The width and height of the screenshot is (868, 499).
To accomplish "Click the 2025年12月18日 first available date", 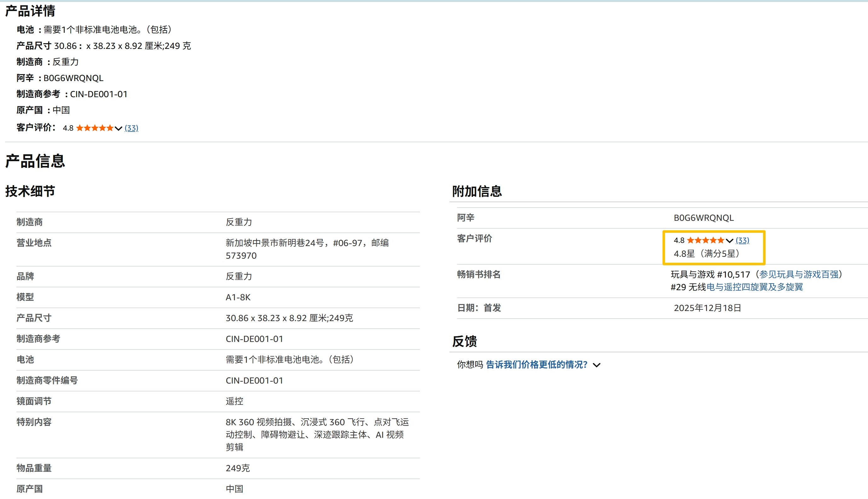I will pos(707,308).
